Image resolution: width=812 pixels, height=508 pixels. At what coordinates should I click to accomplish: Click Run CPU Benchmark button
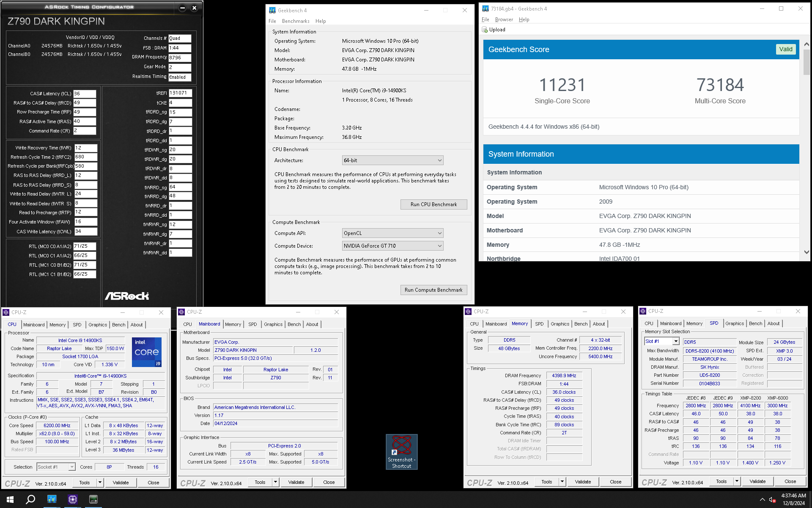coord(433,204)
